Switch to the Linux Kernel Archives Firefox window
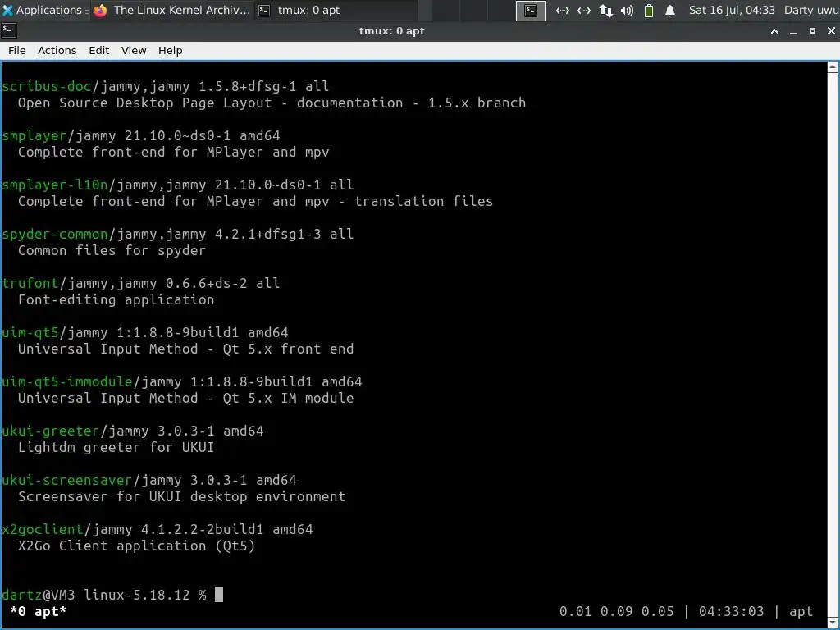This screenshot has height=630, width=840. pos(171,10)
